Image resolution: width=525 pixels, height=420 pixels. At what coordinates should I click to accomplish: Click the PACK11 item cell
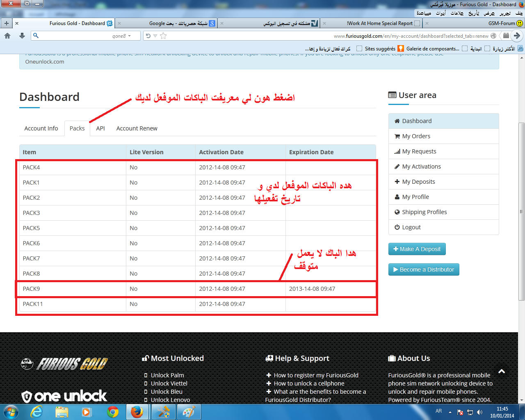pos(73,304)
